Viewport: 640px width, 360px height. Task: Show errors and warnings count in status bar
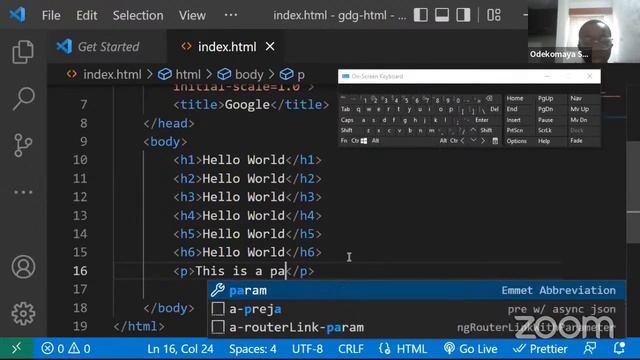click(x=66, y=349)
